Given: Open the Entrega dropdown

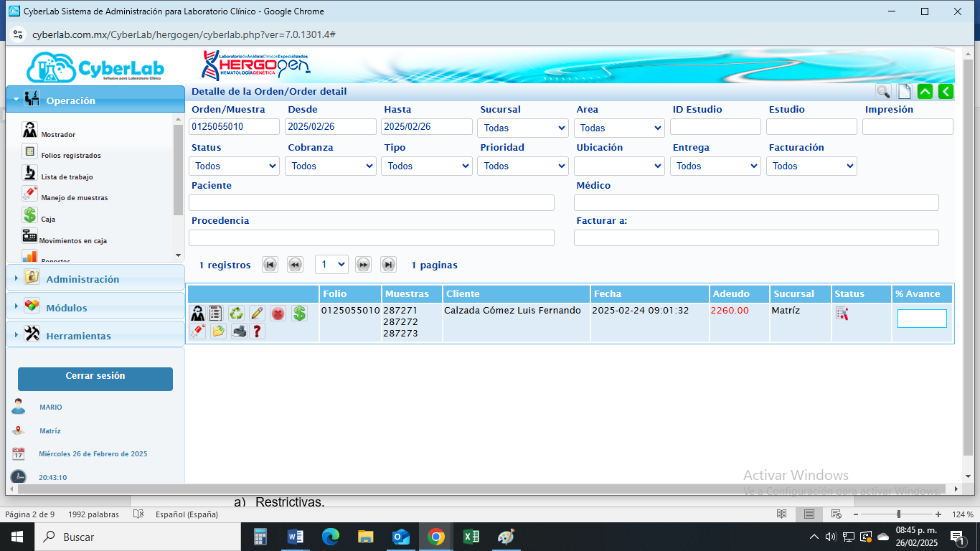Looking at the screenshot, I should pyautogui.click(x=715, y=166).
